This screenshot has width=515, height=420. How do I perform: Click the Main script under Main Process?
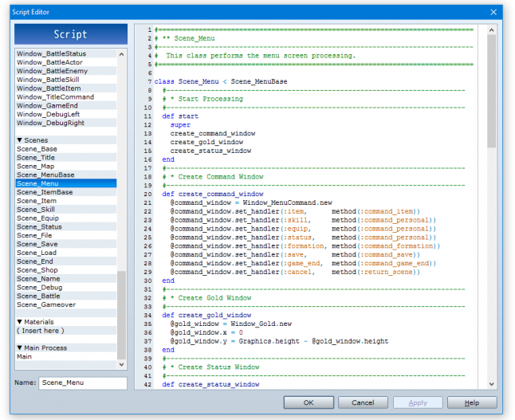(25, 356)
